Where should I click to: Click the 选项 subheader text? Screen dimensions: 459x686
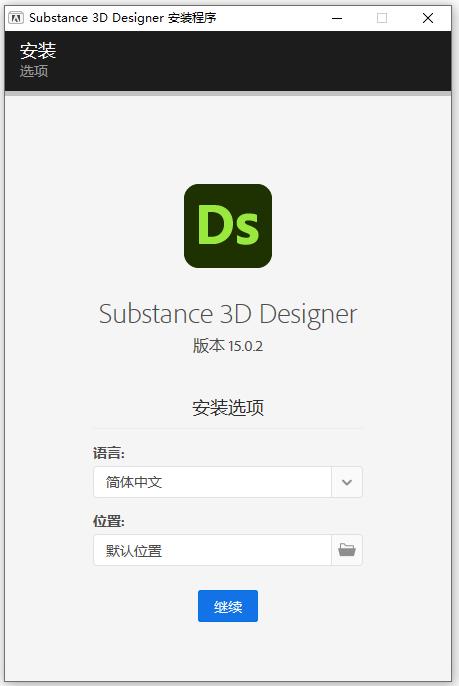34,71
